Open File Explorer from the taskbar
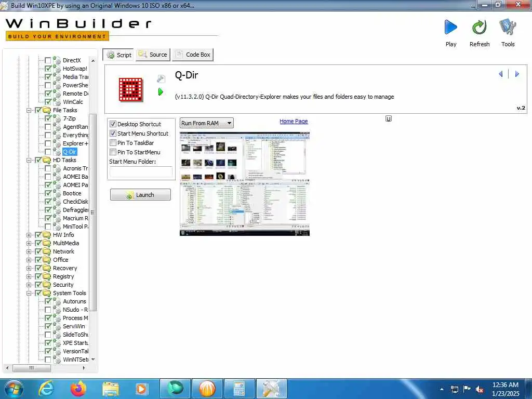 pyautogui.click(x=110, y=389)
